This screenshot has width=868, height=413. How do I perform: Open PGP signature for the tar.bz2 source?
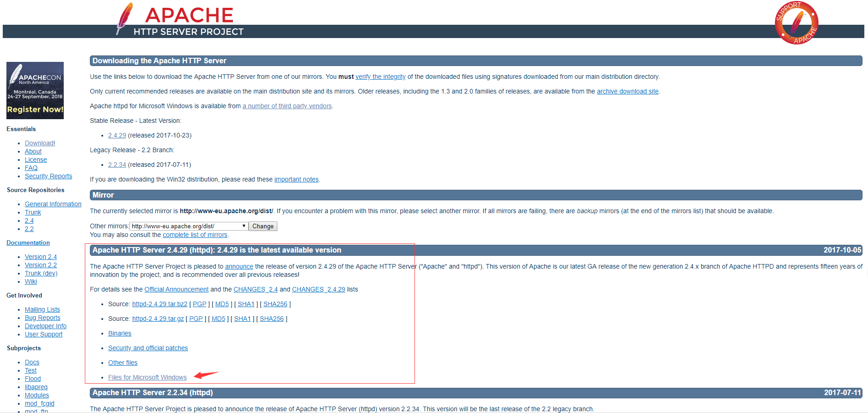pos(199,304)
